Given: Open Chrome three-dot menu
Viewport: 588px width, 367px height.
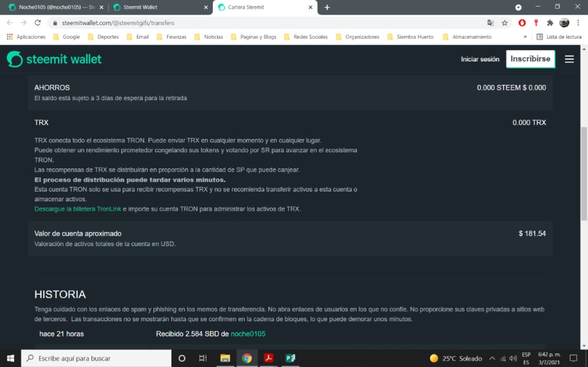Looking at the screenshot, I should point(578,23).
